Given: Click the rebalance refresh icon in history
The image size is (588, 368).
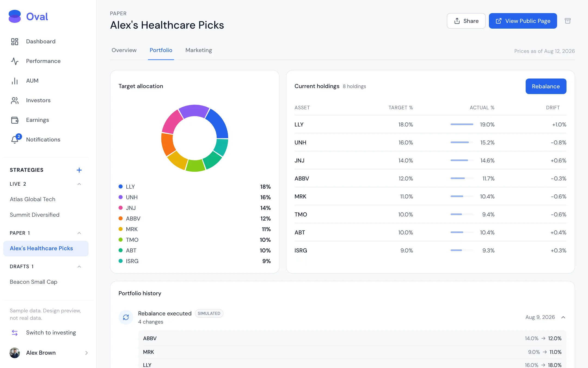Looking at the screenshot, I should 126,317.
